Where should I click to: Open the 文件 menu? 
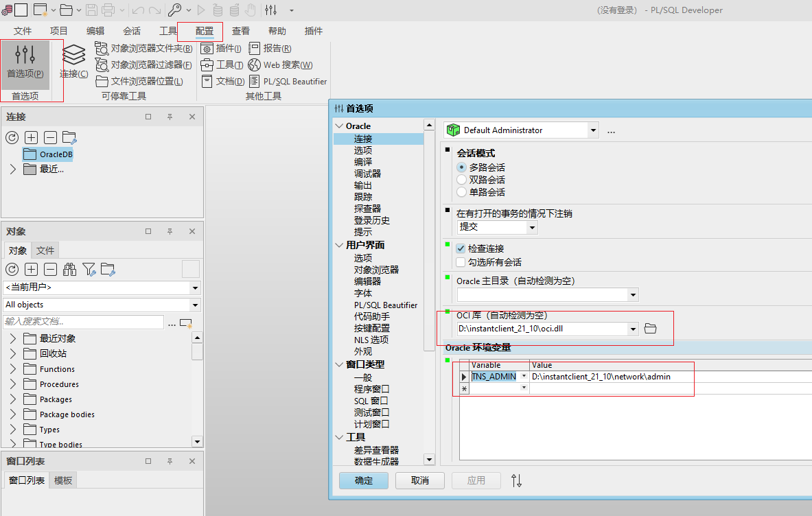click(22, 31)
